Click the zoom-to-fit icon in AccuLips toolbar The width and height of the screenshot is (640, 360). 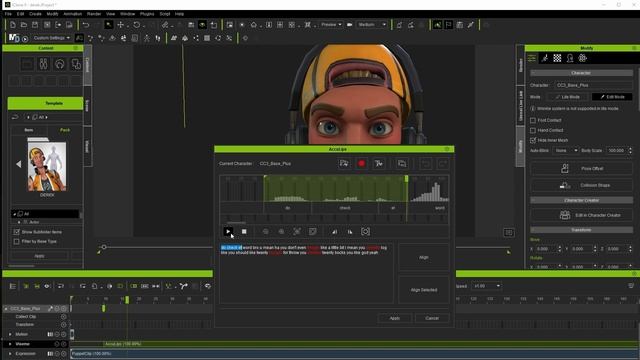pos(297,231)
